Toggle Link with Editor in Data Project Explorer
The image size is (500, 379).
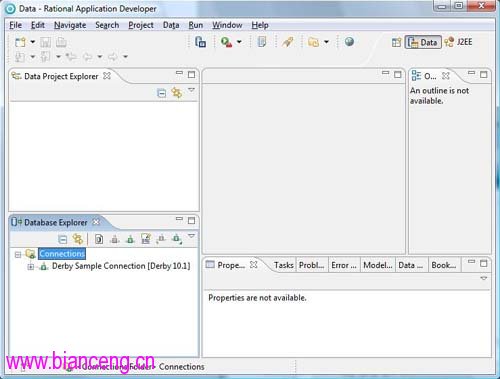click(177, 92)
